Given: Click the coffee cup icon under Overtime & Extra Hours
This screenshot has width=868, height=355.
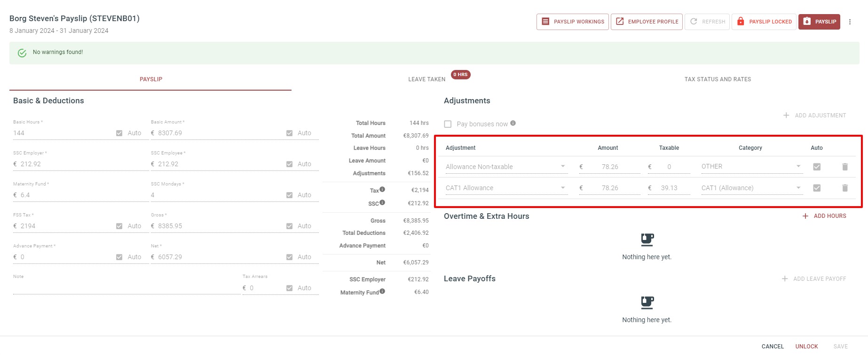Looking at the screenshot, I should (x=647, y=240).
